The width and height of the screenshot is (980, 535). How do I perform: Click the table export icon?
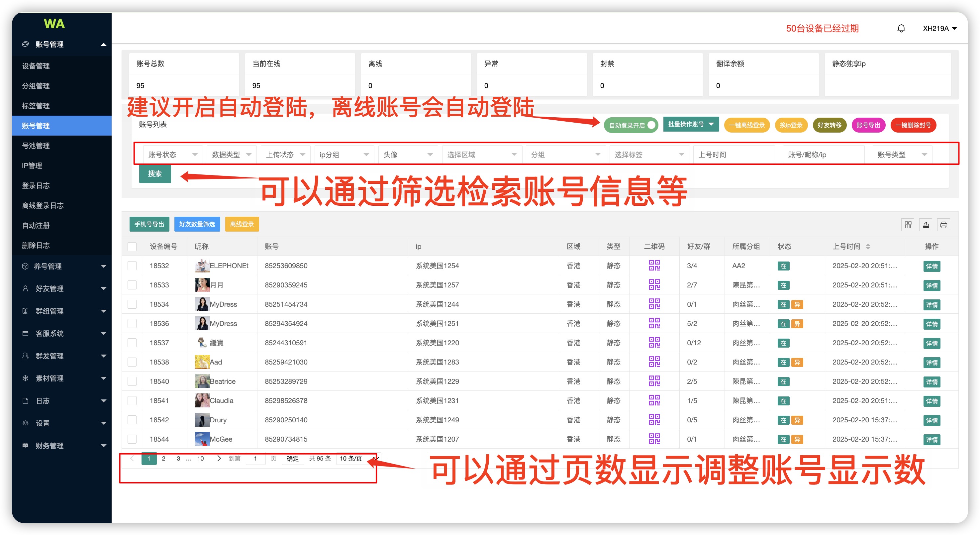(926, 225)
